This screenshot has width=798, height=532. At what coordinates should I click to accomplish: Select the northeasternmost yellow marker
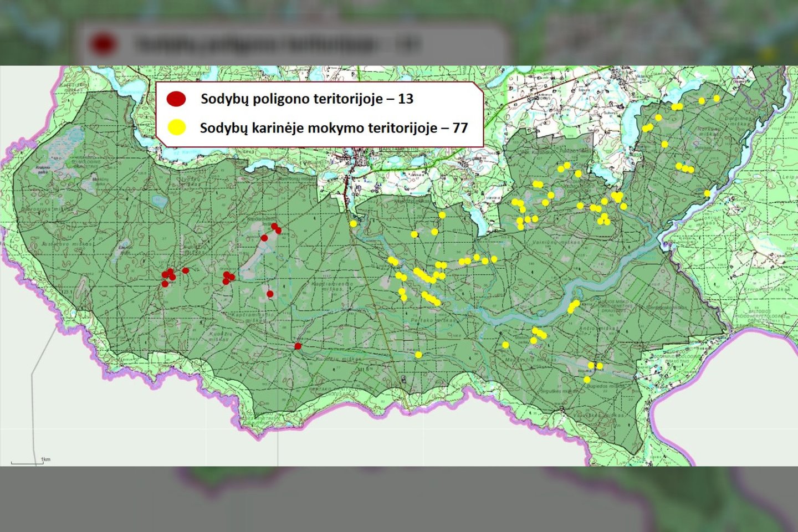coord(717,98)
